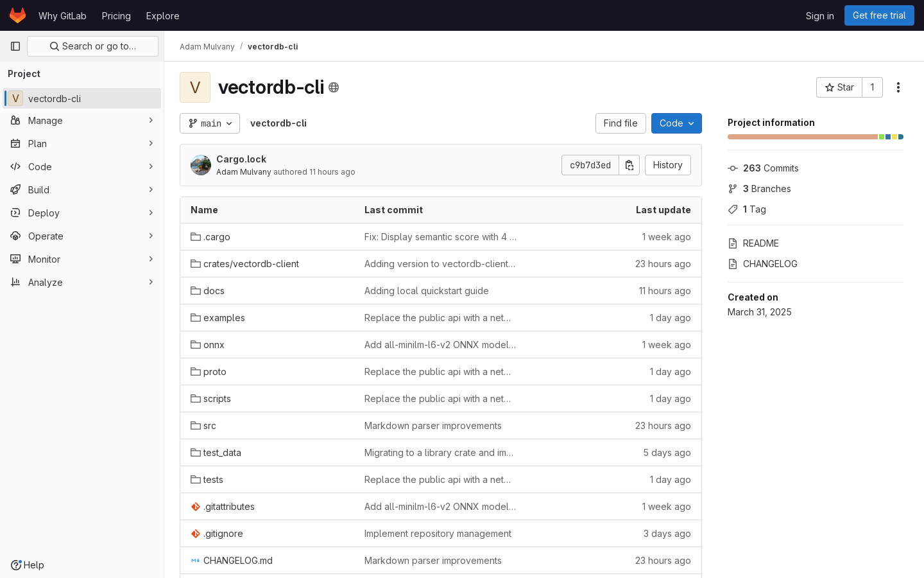
Task: Click Sign in link
Action: (820, 15)
